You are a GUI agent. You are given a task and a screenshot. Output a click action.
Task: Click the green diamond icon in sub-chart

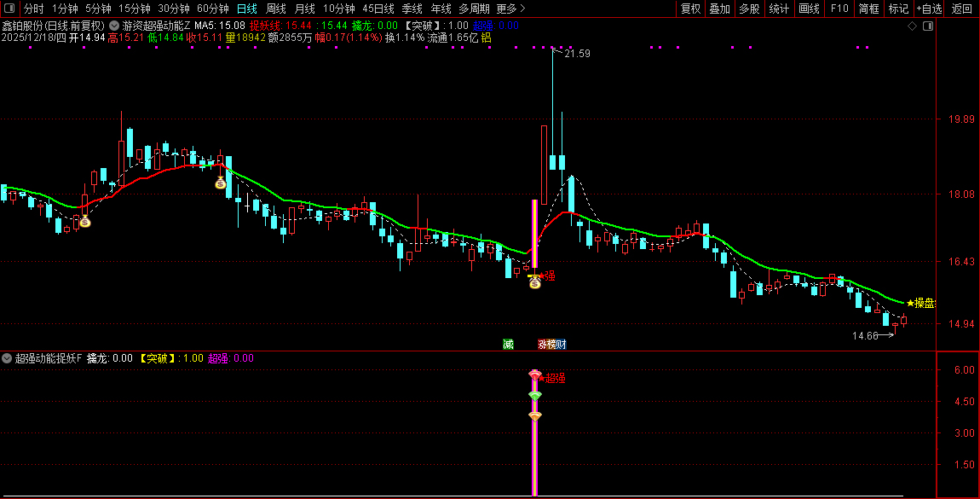point(535,396)
